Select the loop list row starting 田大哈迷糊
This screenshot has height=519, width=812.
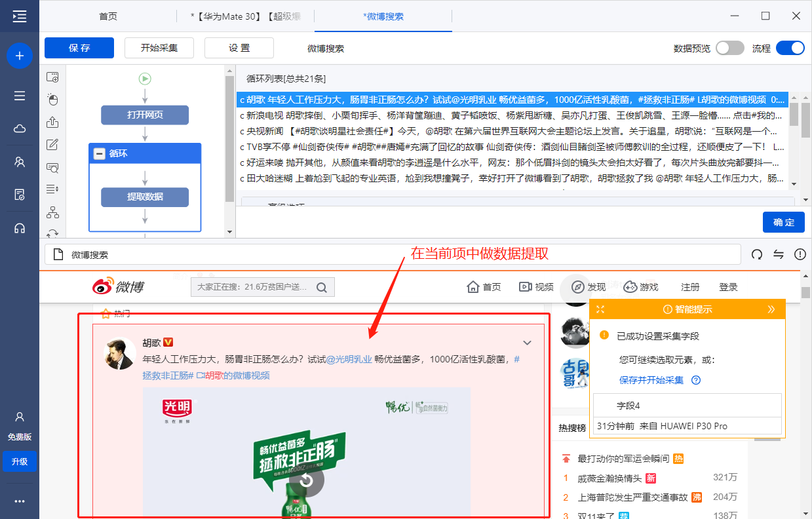512,178
